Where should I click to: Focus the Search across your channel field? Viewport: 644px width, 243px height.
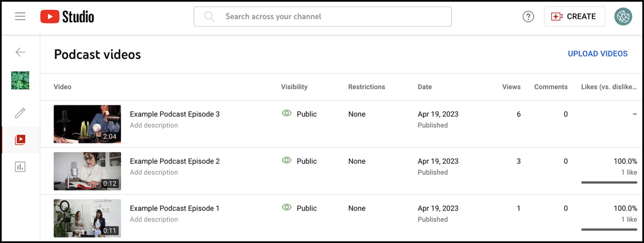pyautogui.click(x=322, y=16)
